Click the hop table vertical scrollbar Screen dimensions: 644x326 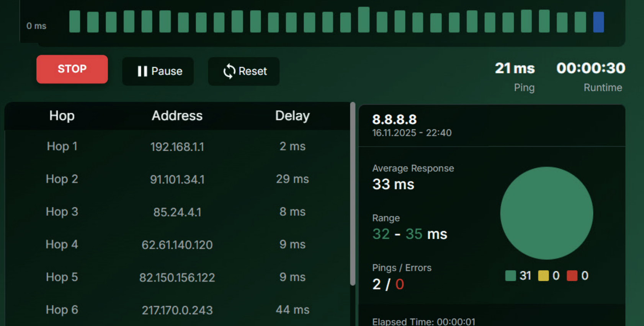353,194
